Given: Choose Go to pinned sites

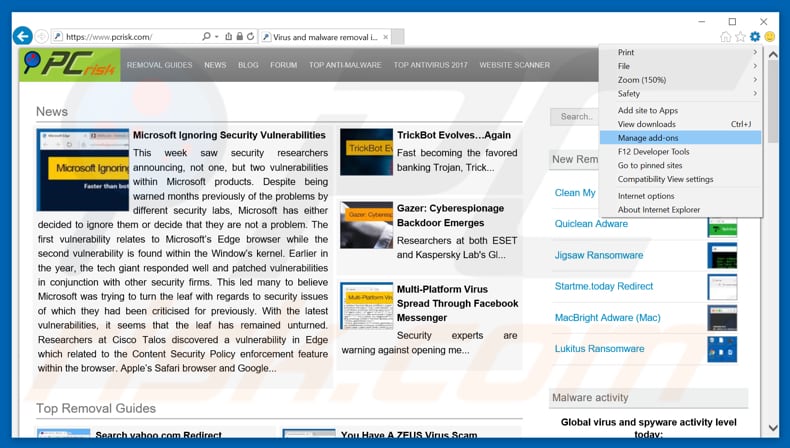Looking at the screenshot, I should coord(680,165).
